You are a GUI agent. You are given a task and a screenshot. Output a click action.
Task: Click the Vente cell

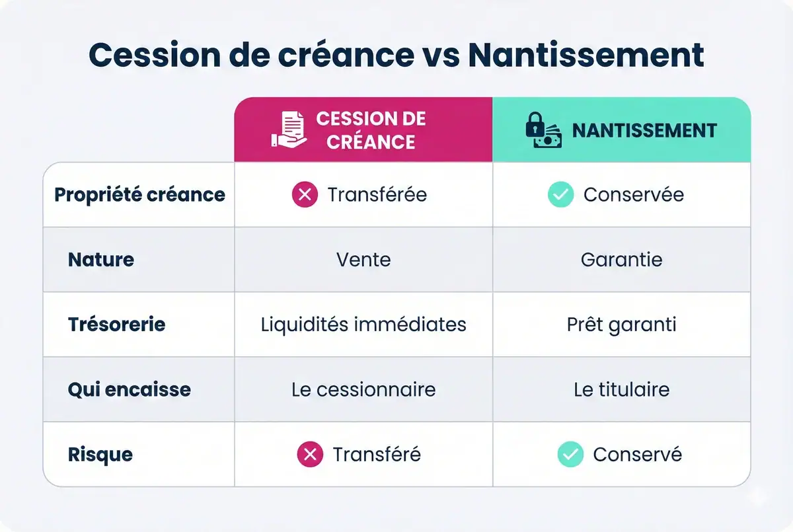[x=363, y=260]
